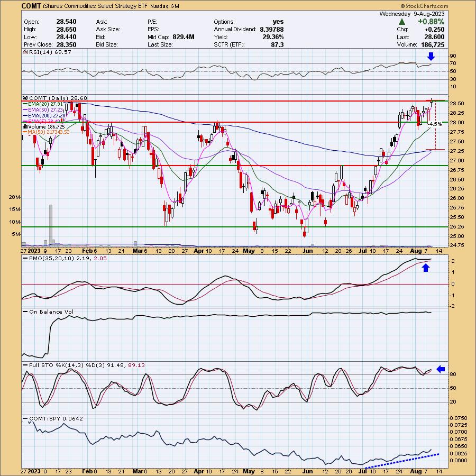Click the tall January volume spike bar

[51, 225]
